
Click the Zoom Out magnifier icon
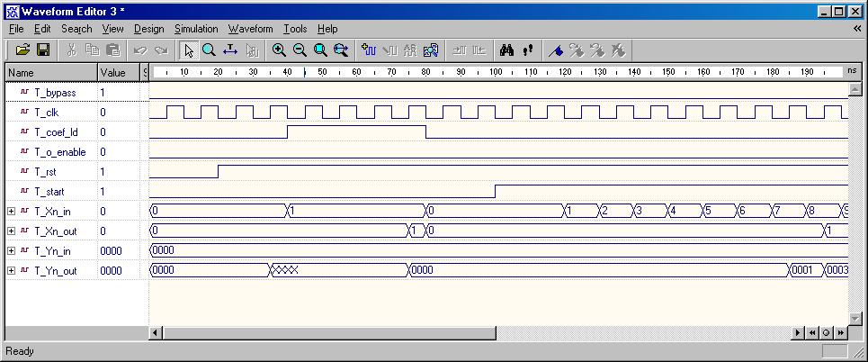300,50
